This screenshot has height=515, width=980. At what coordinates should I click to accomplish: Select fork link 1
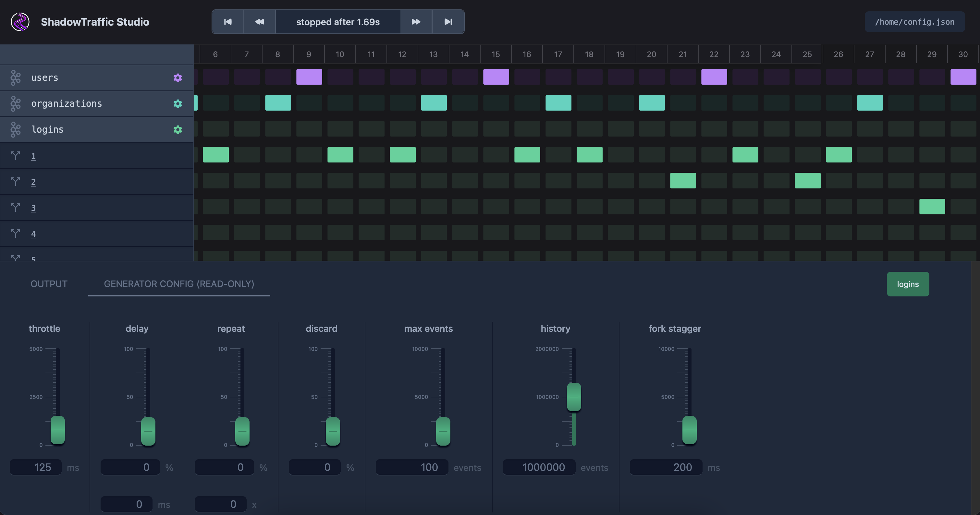pos(33,156)
